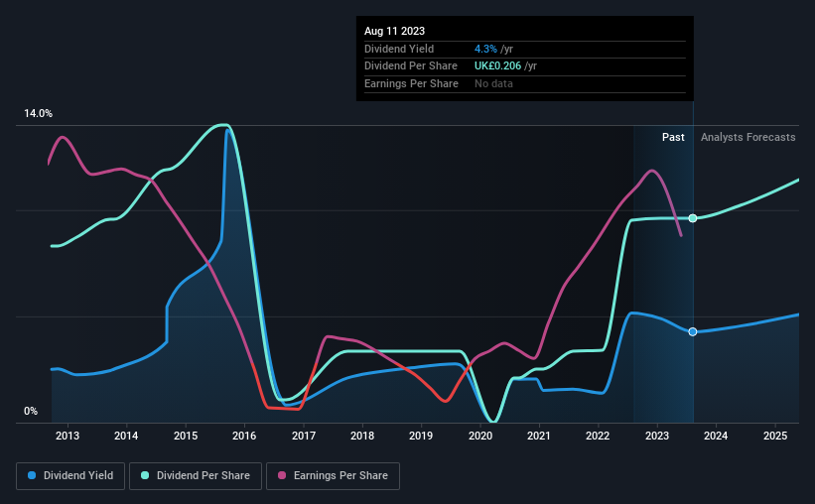Select the 2023 label on time axis

click(657, 436)
